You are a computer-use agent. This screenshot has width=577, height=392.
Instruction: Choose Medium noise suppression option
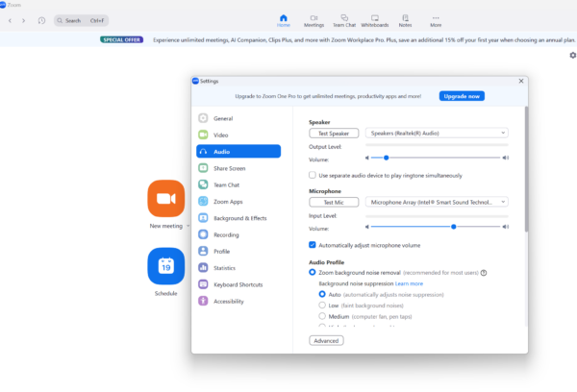pos(323,316)
